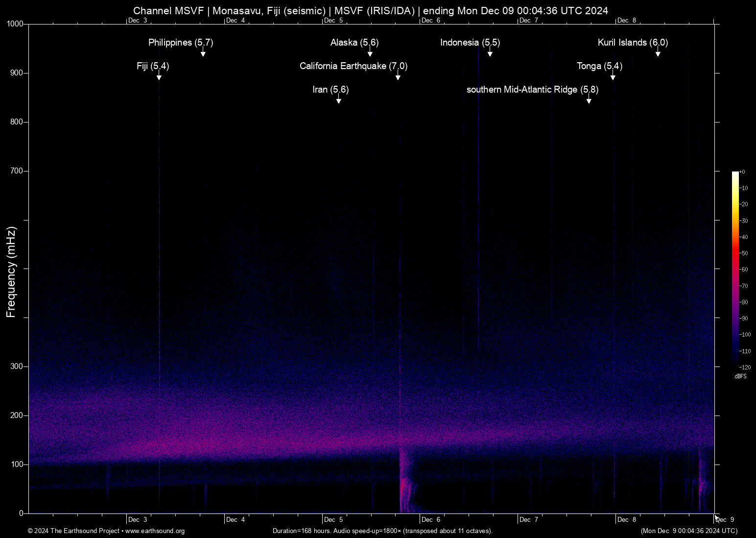The height and width of the screenshot is (538, 756).
Task: Click the Iran (5.6) event arrow
Action: pos(338,100)
